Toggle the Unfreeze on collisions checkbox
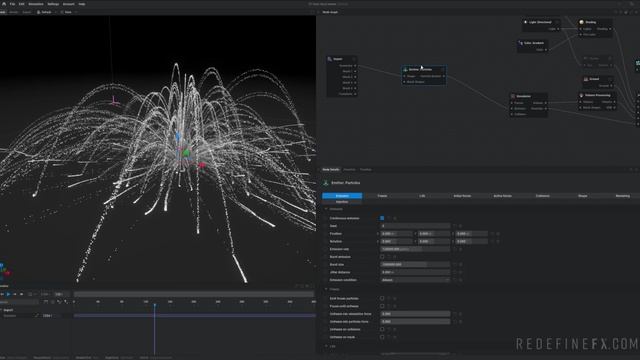 [x=382, y=329]
